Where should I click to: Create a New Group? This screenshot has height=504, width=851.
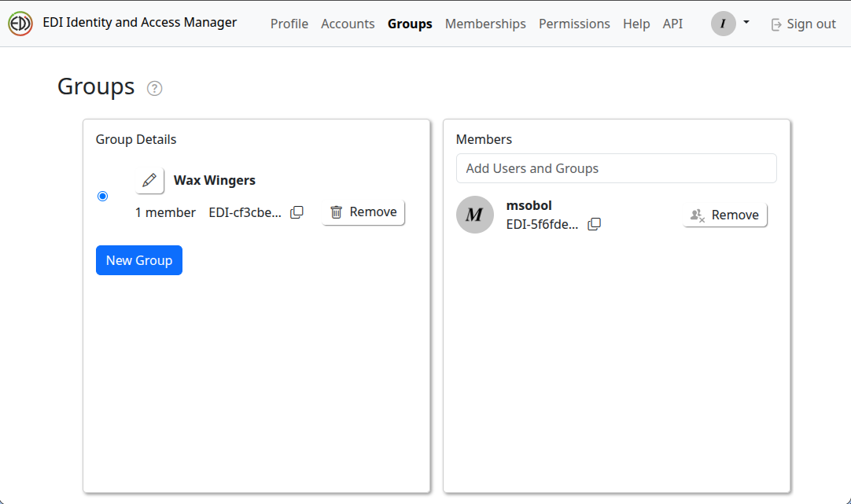[x=139, y=260]
